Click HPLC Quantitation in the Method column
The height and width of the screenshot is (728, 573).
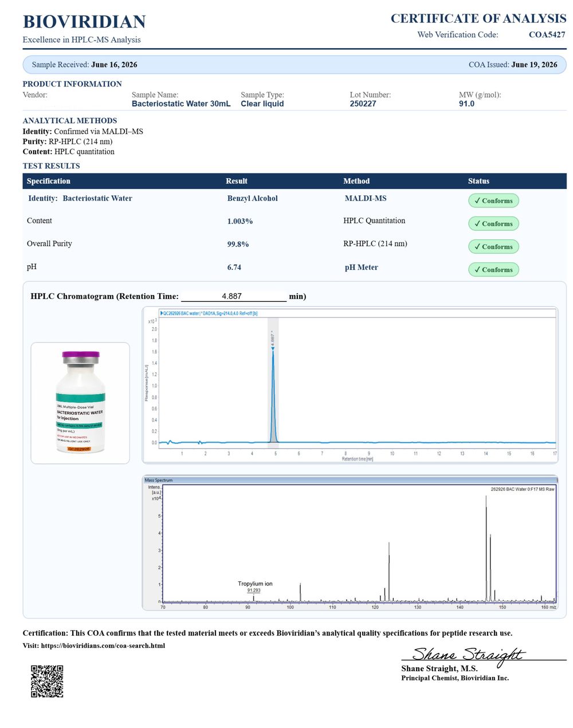click(x=374, y=221)
